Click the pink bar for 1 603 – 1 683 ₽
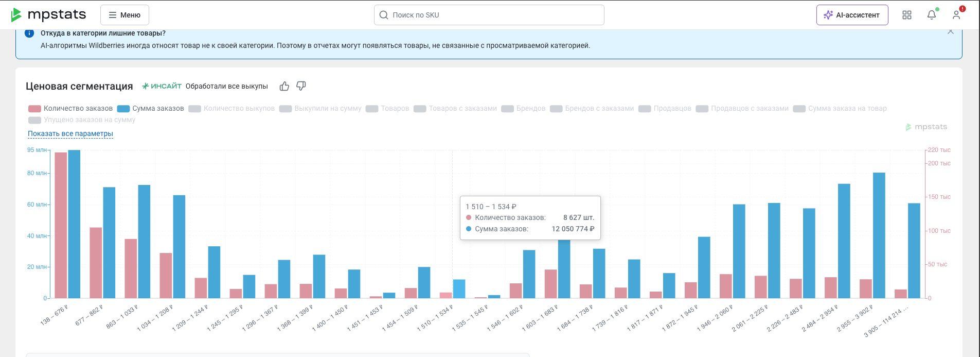Viewport: 980px width, 357px height. (551, 284)
